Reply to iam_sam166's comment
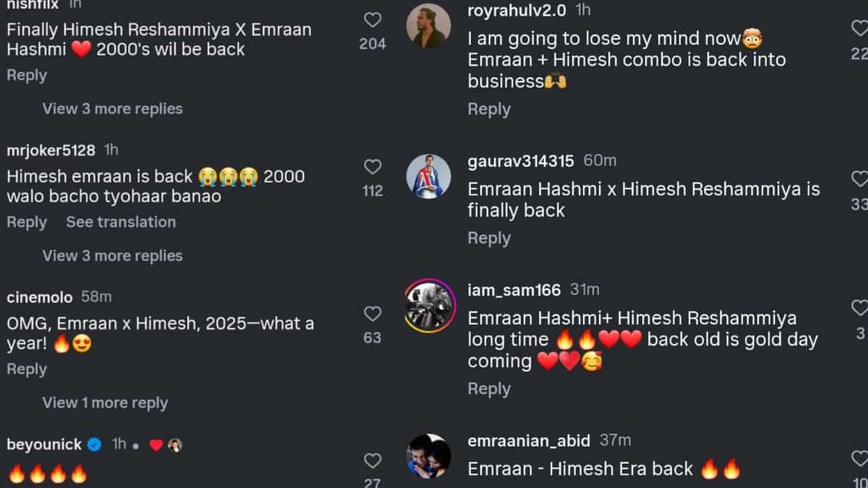This screenshot has height=488, width=868. pyautogui.click(x=489, y=388)
